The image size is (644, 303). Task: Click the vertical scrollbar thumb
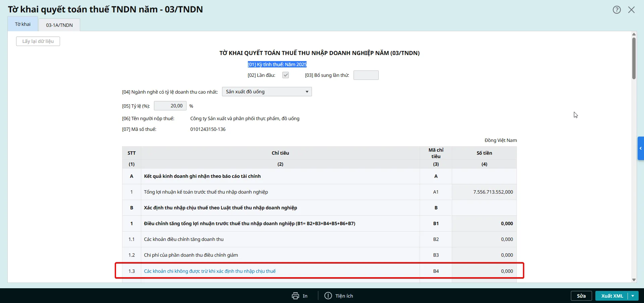pyautogui.click(x=634, y=59)
